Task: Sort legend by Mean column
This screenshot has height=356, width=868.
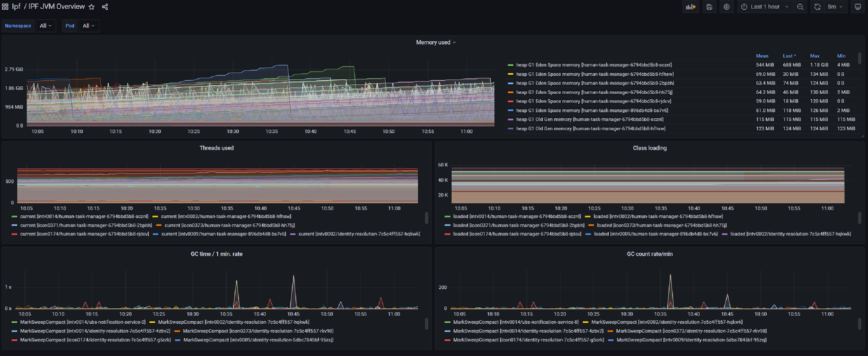Action: coord(762,56)
